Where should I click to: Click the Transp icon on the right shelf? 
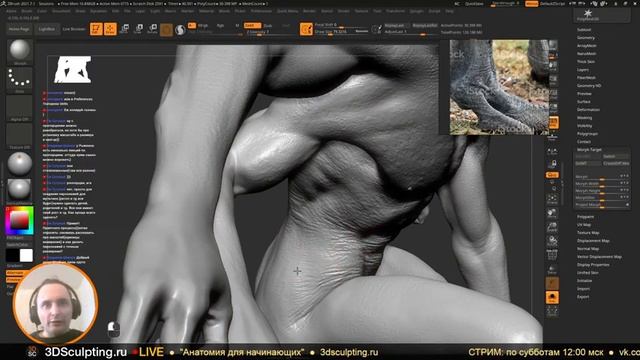pos(552,270)
